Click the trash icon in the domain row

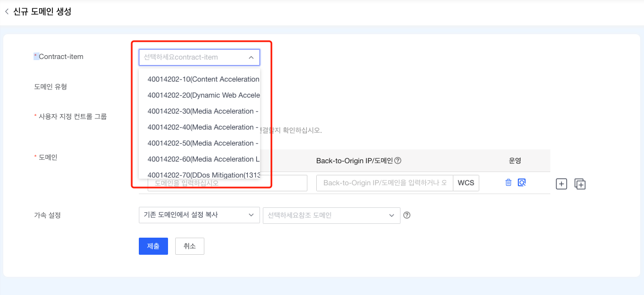click(x=508, y=183)
